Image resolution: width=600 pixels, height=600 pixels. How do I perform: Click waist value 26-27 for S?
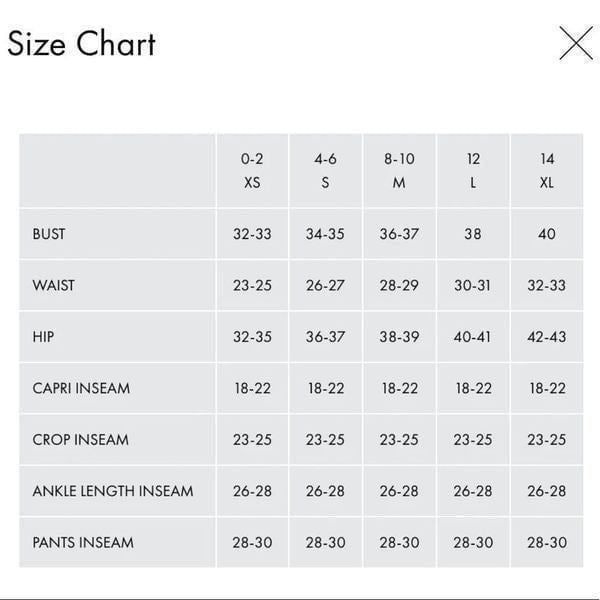[x=325, y=285]
